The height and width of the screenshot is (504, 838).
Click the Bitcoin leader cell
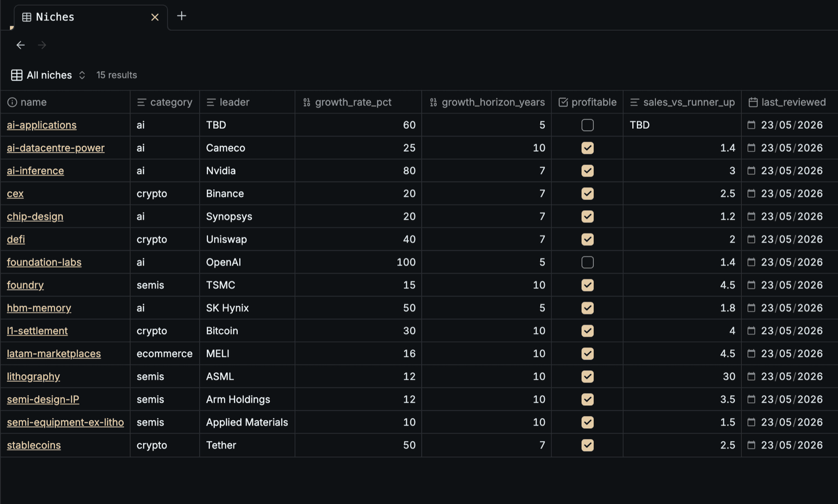click(x=247, y=331)
